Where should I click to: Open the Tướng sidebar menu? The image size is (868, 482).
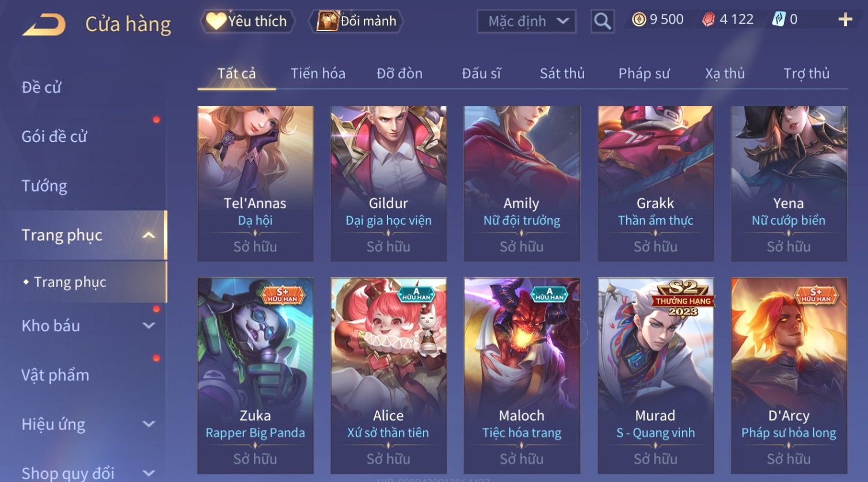pos(44,186)
